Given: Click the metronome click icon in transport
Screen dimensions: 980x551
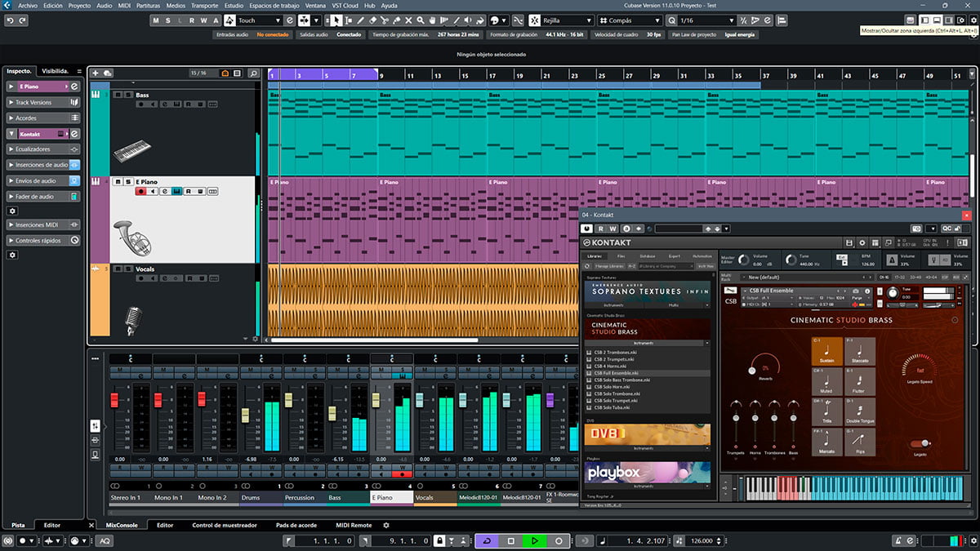Looking at the screenshot, I should 898,540.
